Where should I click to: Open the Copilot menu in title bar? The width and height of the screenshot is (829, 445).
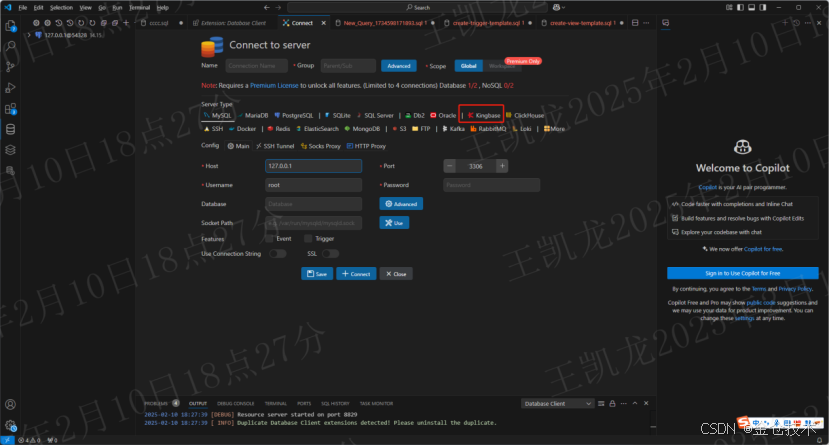(x=558, y=7)
